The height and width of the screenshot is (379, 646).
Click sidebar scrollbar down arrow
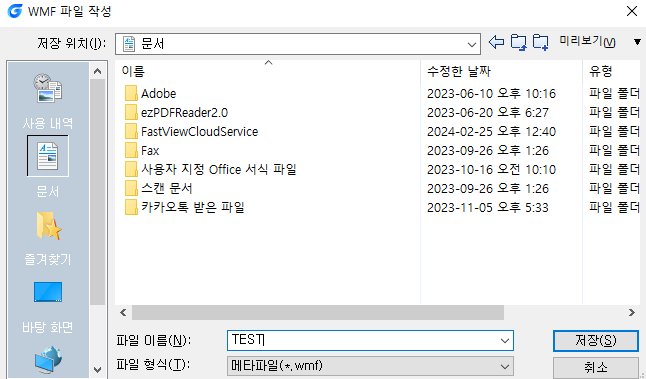[x=98, y=370]
